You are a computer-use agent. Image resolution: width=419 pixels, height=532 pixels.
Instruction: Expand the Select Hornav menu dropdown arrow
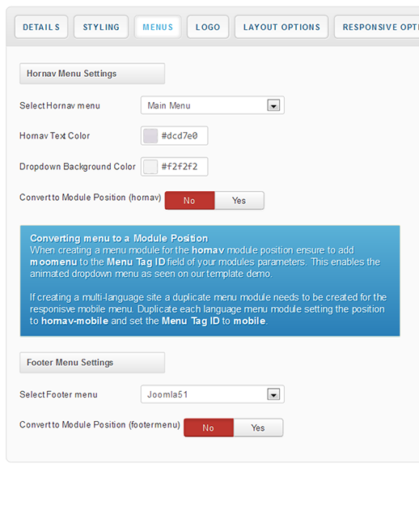(273, 105)
